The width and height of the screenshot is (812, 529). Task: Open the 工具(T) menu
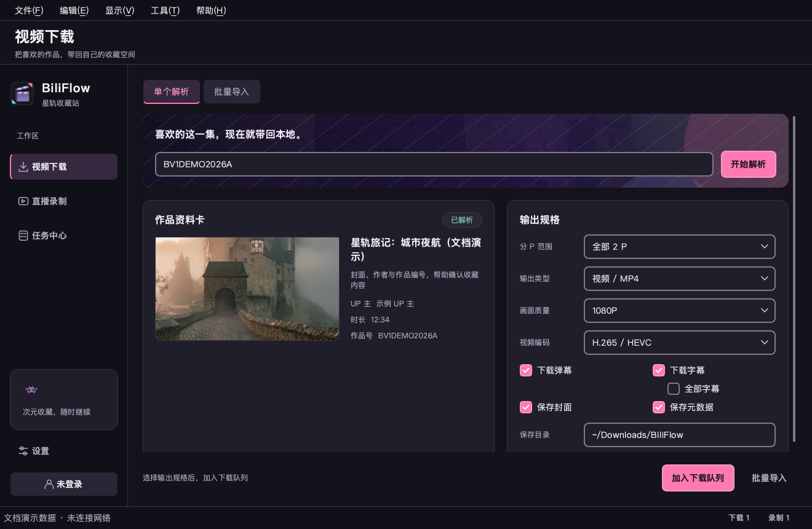pos(165,10)
